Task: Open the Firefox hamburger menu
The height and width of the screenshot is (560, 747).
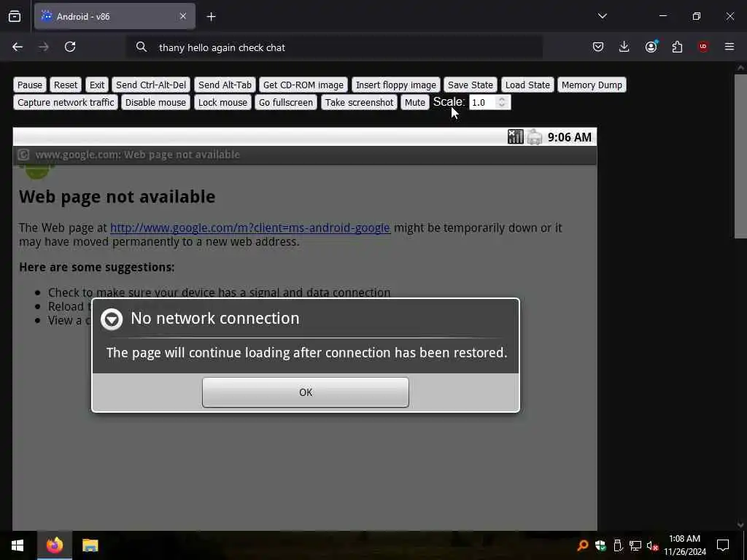Action: pos(729,47)
